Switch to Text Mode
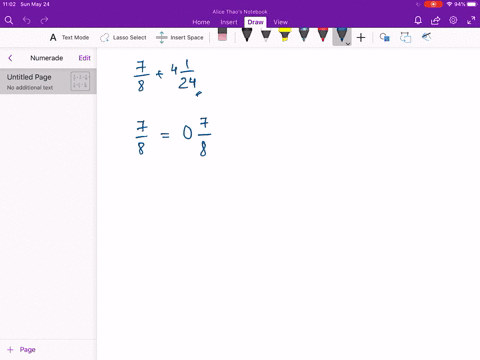Image resolution: width=480 pixels, height=360 pixels. point(69,37)
